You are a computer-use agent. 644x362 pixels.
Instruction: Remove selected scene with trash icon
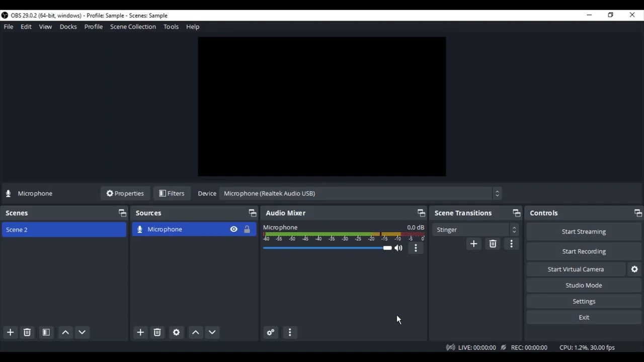coord(27,332)
